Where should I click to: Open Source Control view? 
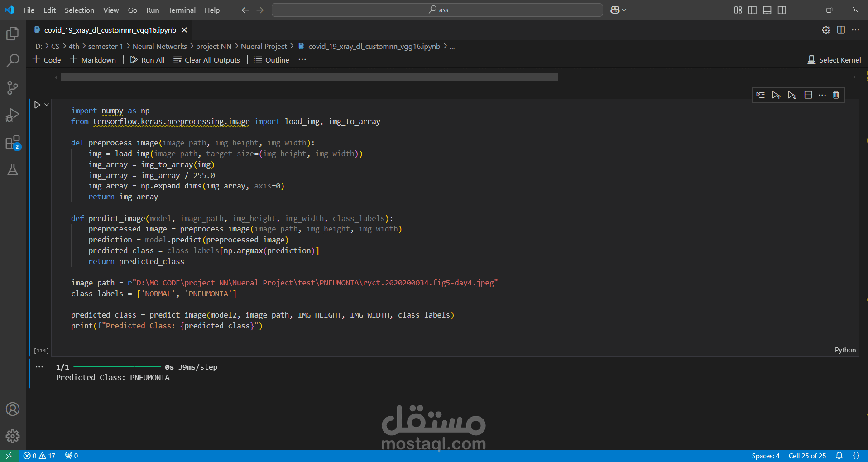click(x=13, y=88)
